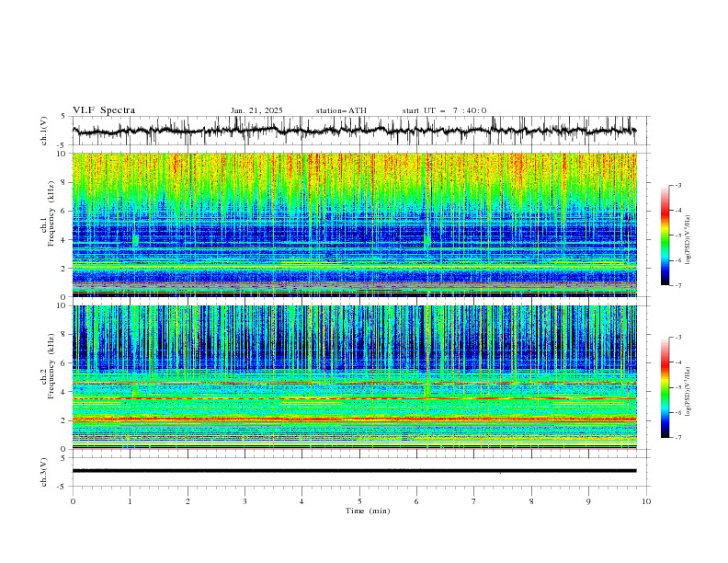Click the time axis tick label "0"
This screenshot has height=563, width=728.
coord(73,501)
